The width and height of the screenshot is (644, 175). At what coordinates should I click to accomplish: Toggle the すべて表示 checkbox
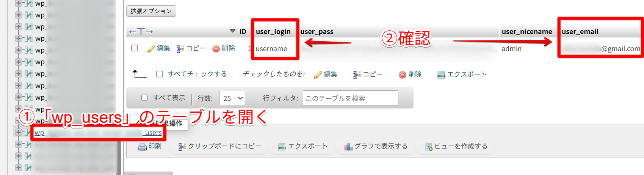(144, 98)
